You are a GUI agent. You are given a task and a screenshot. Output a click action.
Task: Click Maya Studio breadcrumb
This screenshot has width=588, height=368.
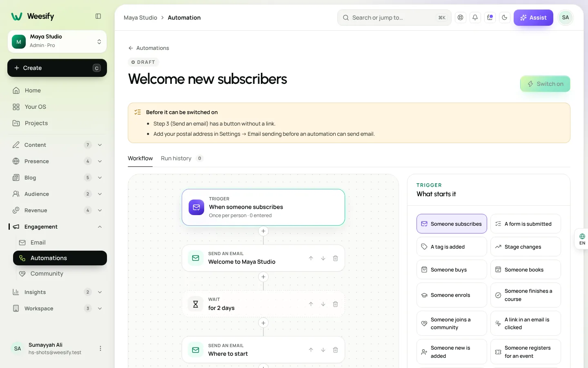140,18
